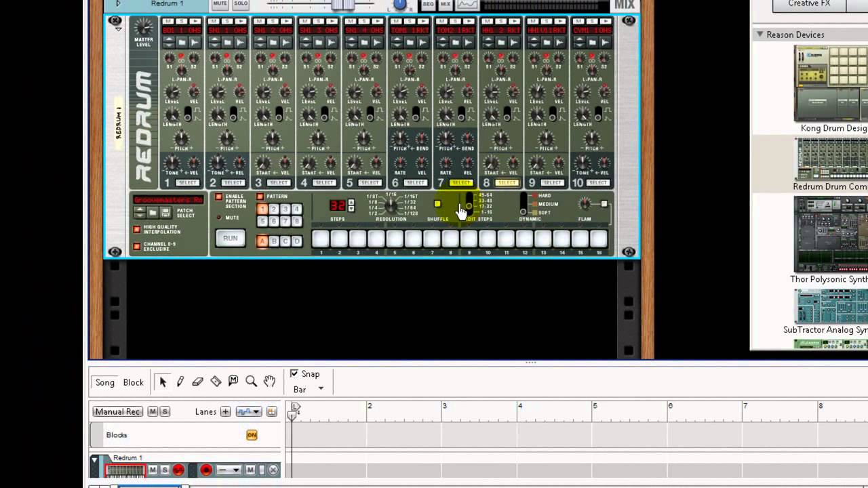
Task: Click the mixer MUTE button
Action: click(x=220, y=4)
